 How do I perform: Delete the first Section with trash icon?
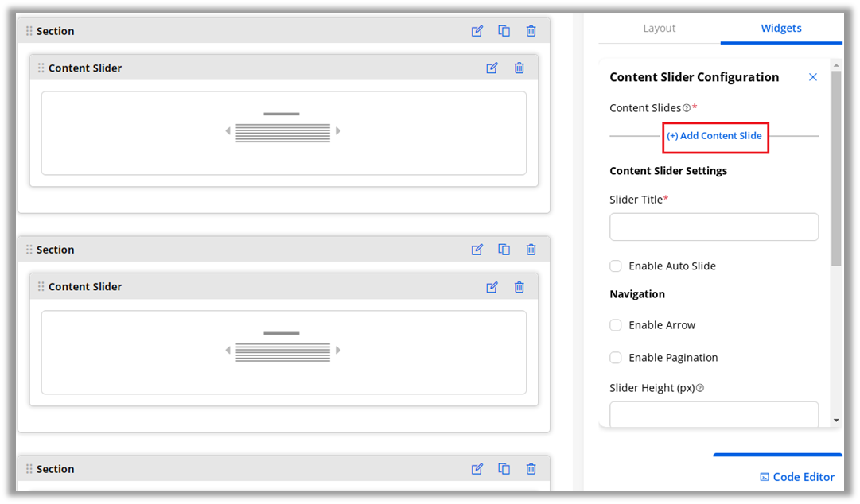(531, 31)
